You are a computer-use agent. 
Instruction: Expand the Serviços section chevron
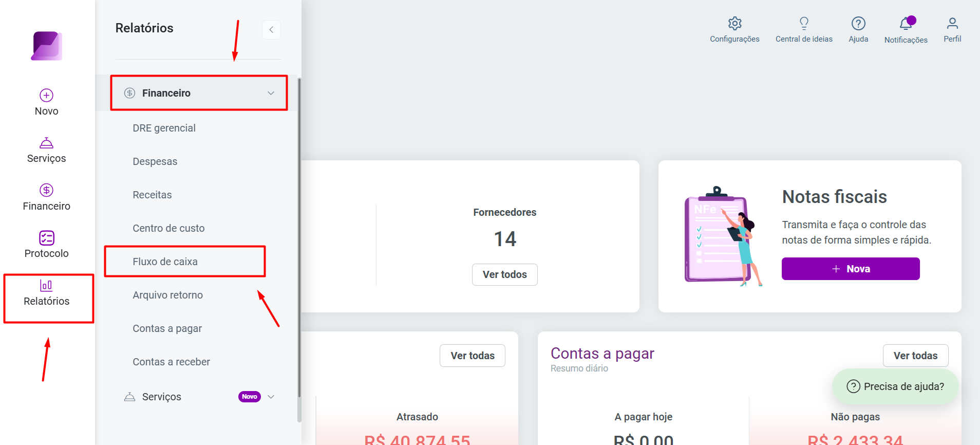tap(271, 397)
